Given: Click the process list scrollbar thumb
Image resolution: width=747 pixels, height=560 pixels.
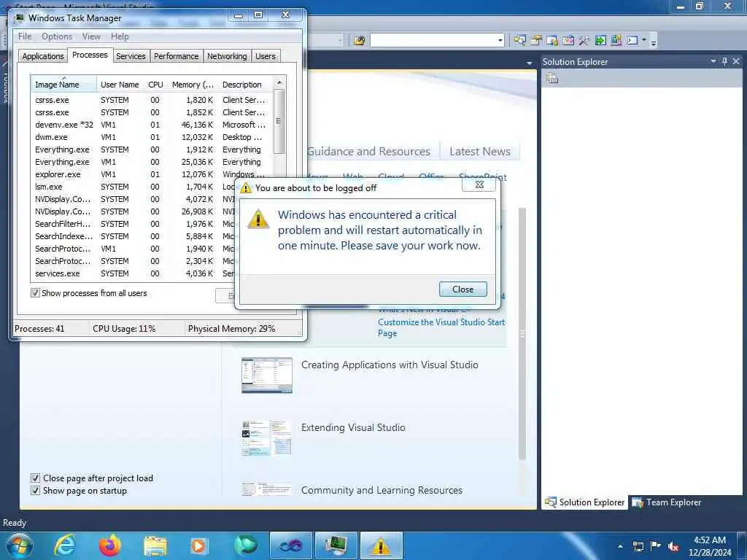Looking at the screenshot, I should (279, 121).
